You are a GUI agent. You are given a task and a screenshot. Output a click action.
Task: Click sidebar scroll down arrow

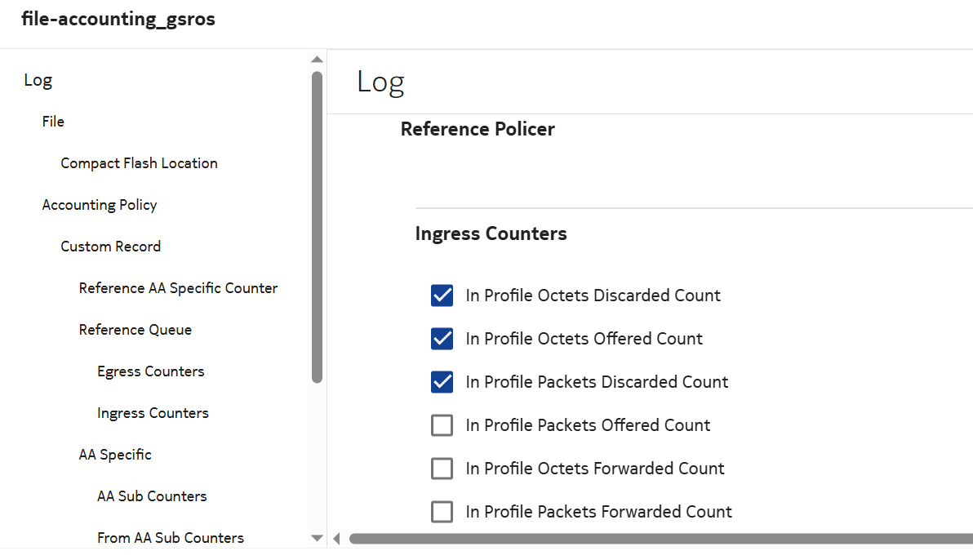[318, 538]
